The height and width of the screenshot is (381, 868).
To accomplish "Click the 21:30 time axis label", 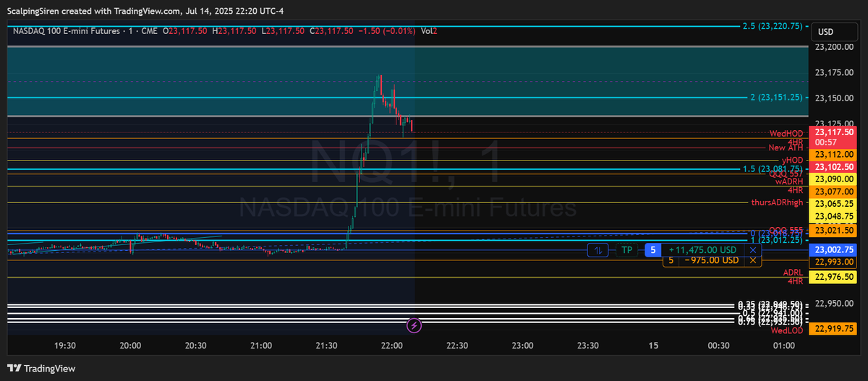I will (x=326, y=346).
